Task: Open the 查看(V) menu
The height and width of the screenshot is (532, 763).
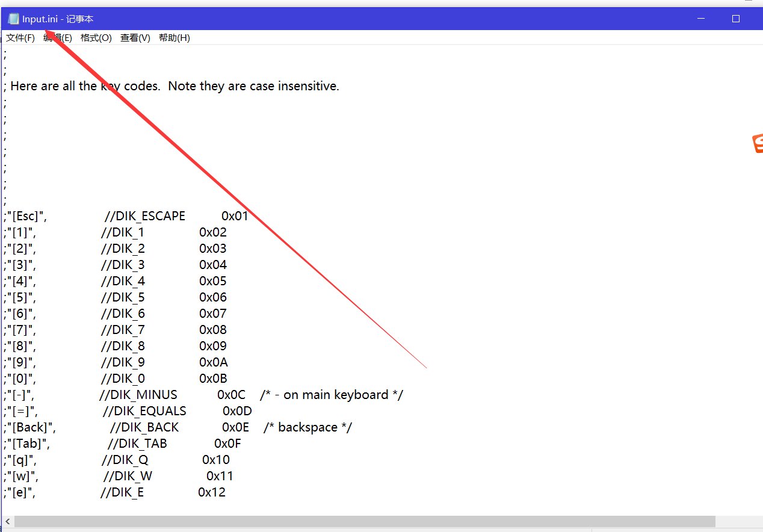Action: click(135, 38)
